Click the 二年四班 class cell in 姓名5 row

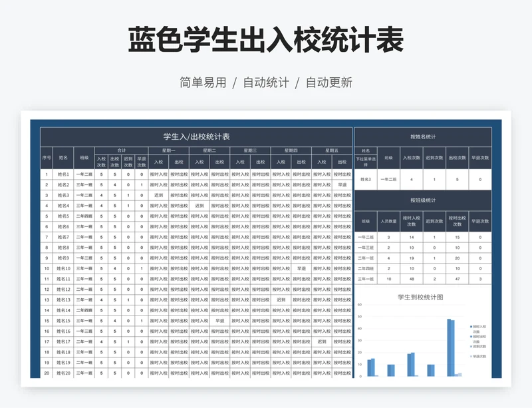(x=84, y=216)
